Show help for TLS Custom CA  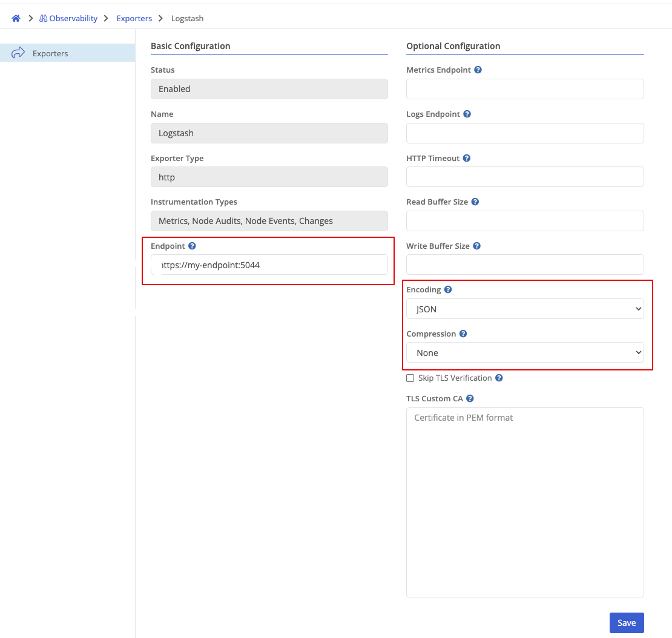470,398
